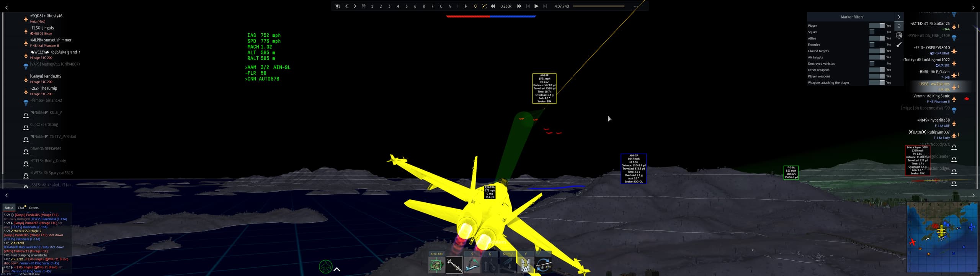Open the radar filters icon
The height and width of the screenshot is (276, 980).
point(899,35)
